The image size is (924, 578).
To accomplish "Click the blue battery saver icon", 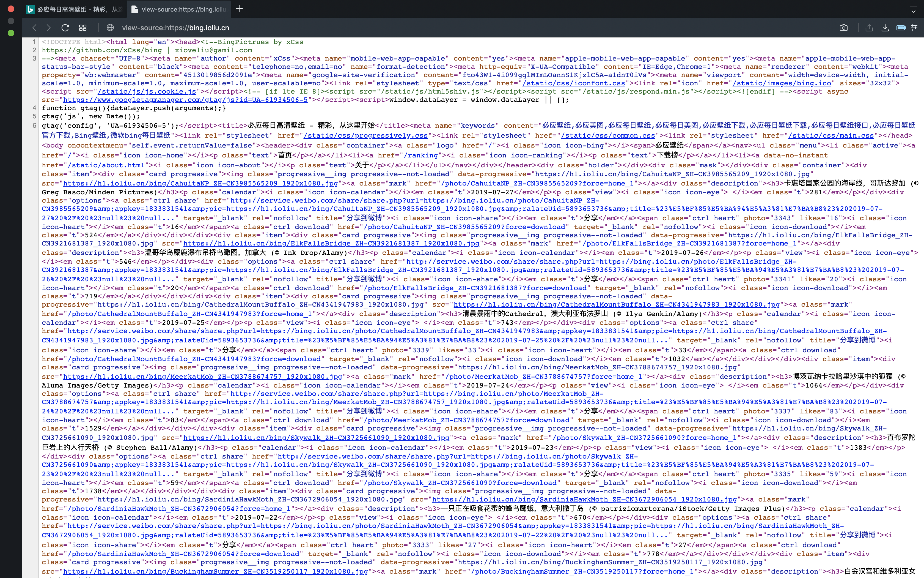I will 901,28.
